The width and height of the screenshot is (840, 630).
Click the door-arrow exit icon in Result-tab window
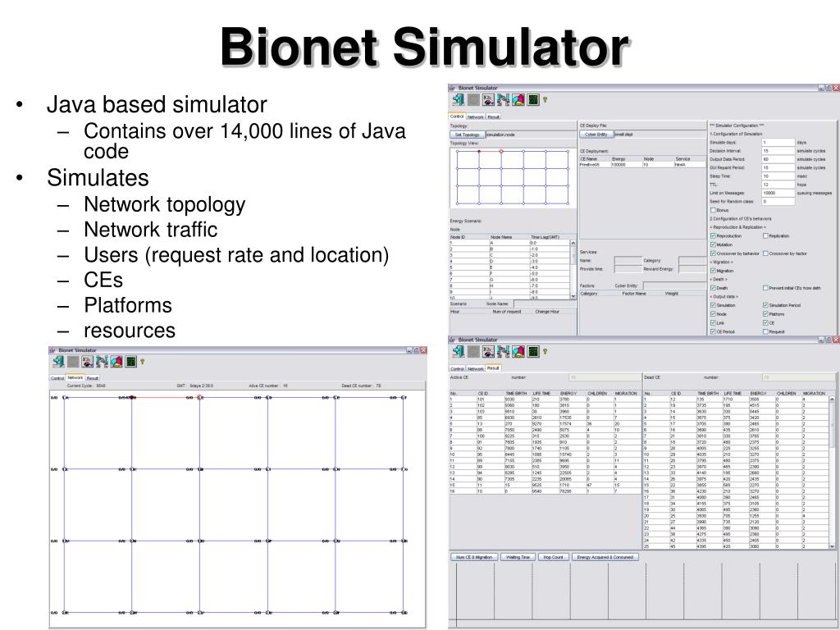(x=458, y=351)
